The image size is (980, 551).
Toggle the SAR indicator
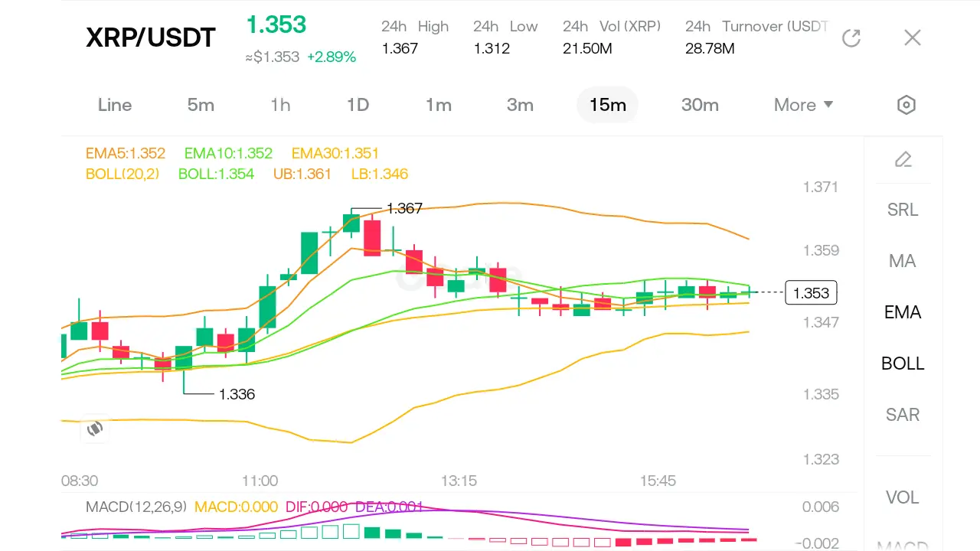(903, 415)
